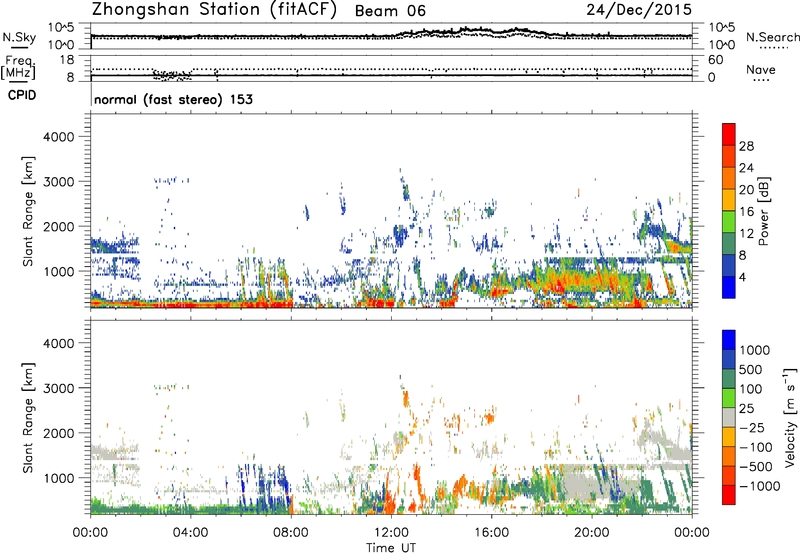Click power scale value '28'

tap(746, 146)
